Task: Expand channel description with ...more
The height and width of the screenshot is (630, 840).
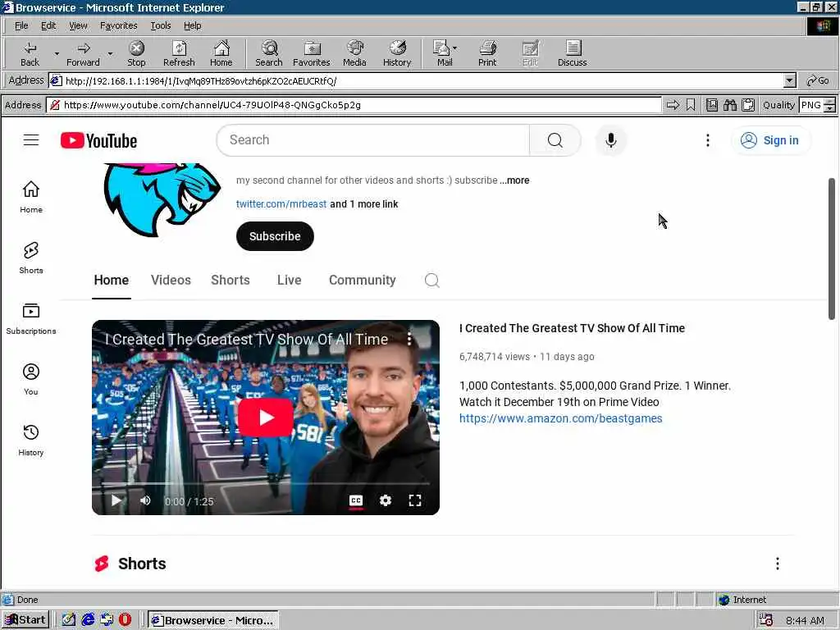Action: [515, 180]
